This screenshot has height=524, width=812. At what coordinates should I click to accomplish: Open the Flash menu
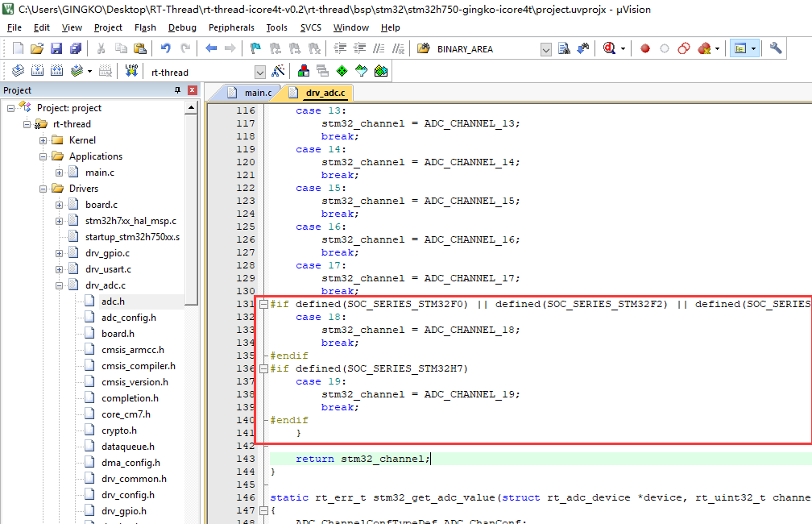tap(145, 27)
